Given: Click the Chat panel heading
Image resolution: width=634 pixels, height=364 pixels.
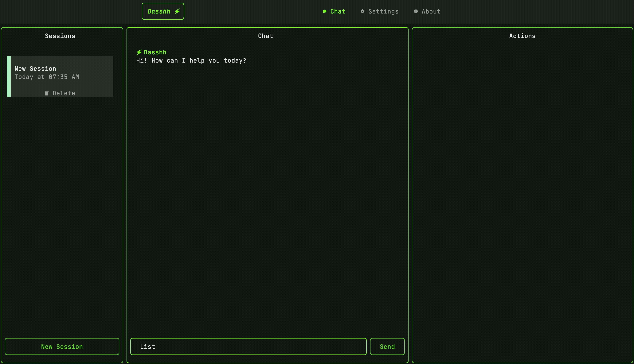Looking at the screenshot, I should pos(266,36).
